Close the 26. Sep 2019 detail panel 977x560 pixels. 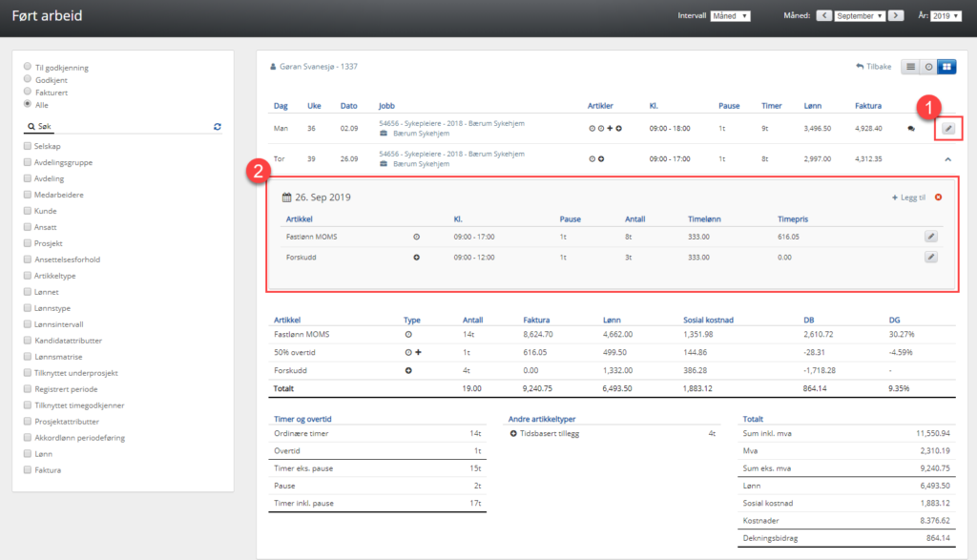click(938, 197)
